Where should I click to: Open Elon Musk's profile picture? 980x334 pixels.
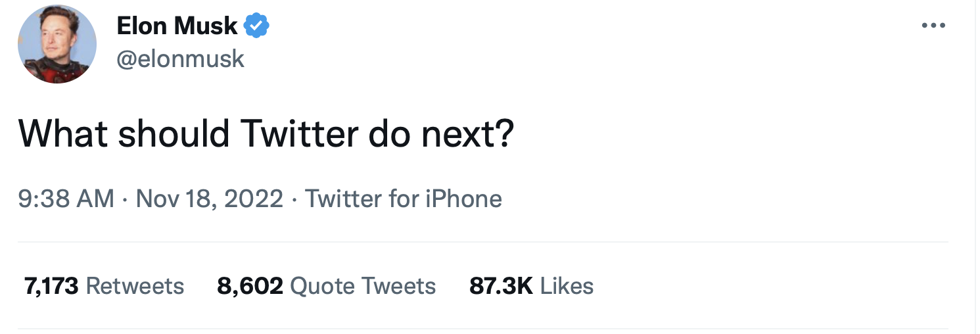pos(57,44)
